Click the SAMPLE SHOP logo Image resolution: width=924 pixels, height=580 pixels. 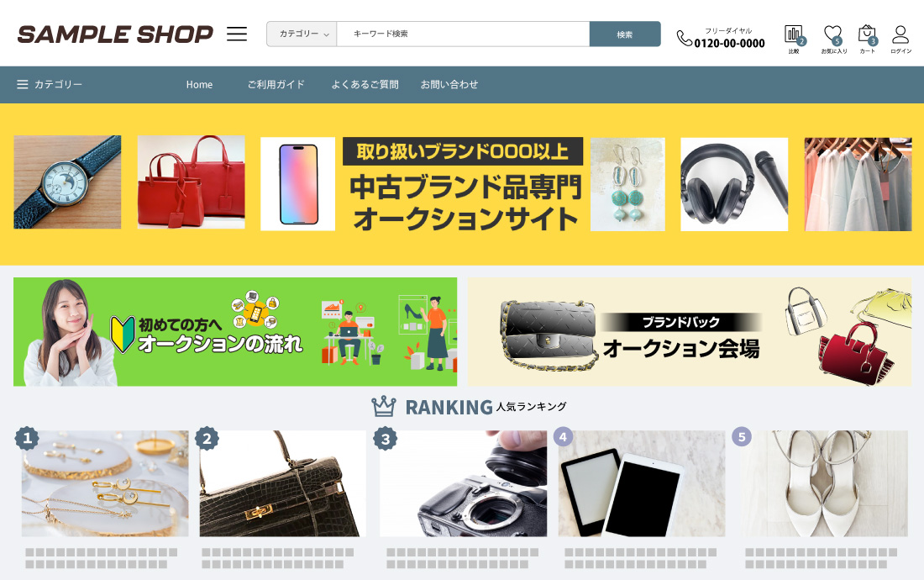[x=115, y=34]
